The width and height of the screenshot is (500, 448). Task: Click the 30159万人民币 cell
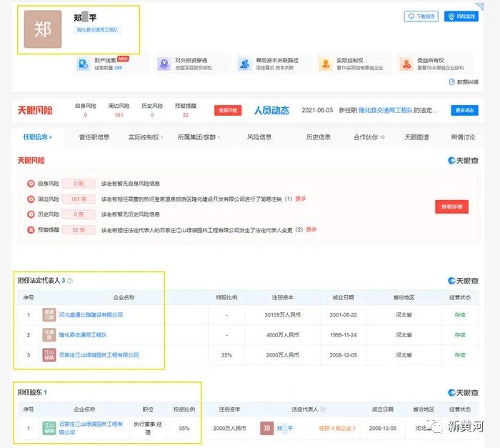(x=283, y=314)
